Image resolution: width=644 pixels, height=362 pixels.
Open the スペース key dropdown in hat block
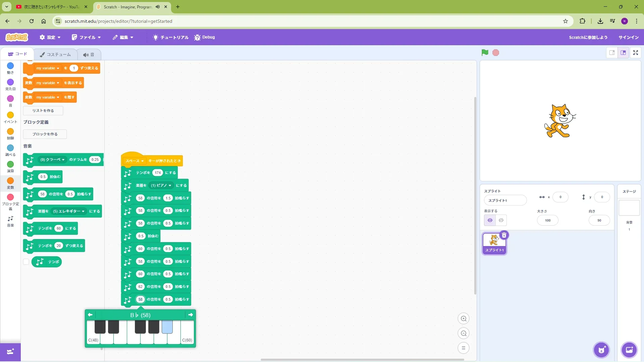[x=135, y=161]
